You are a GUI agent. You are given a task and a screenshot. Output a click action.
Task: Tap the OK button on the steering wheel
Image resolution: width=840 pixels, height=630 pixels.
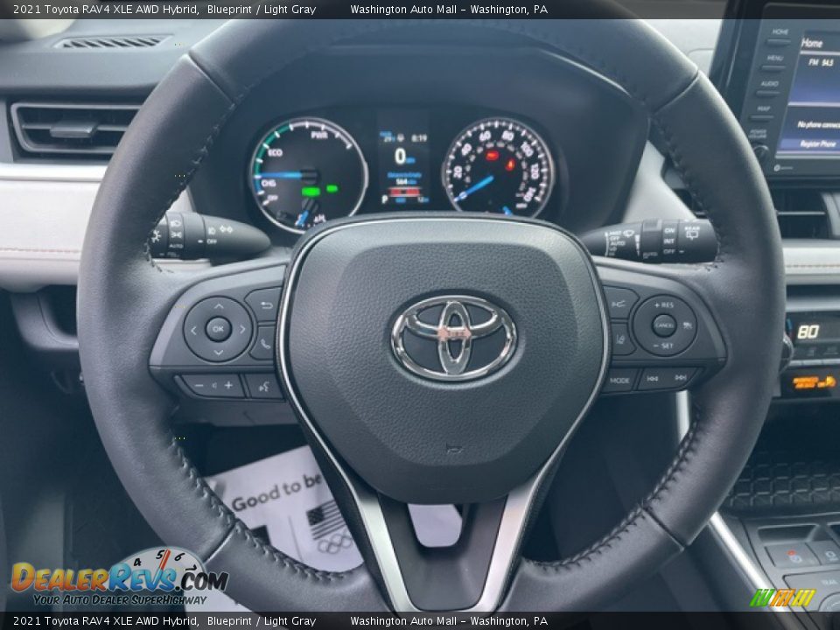(x=218, y=329)
